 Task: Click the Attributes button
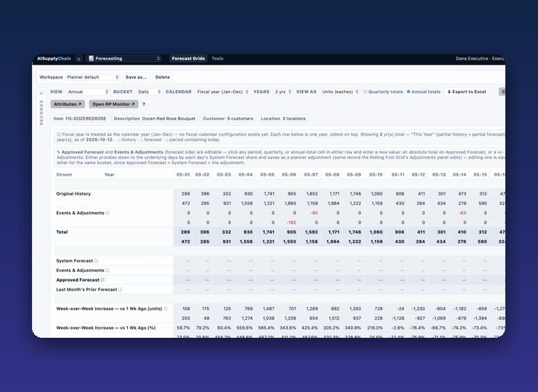point(67,104)
